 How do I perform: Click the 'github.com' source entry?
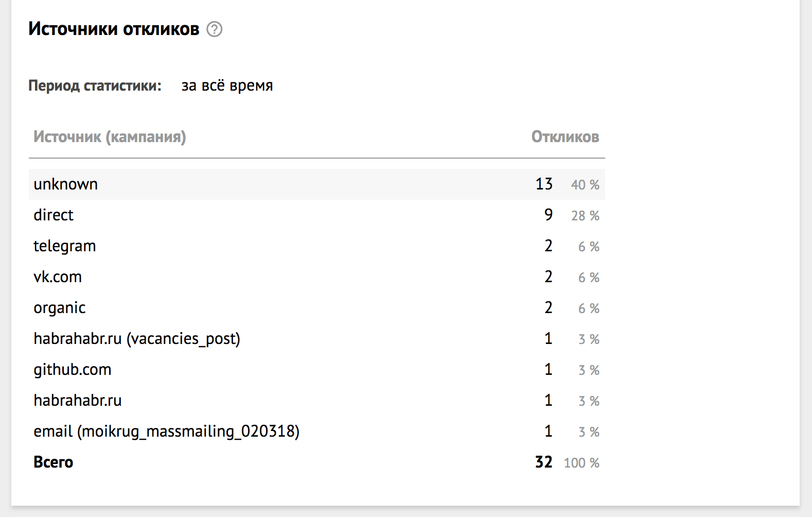[73, 370]
